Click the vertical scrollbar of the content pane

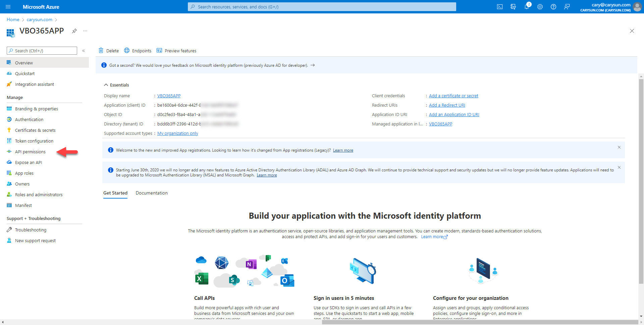click(x=641, y=181)
